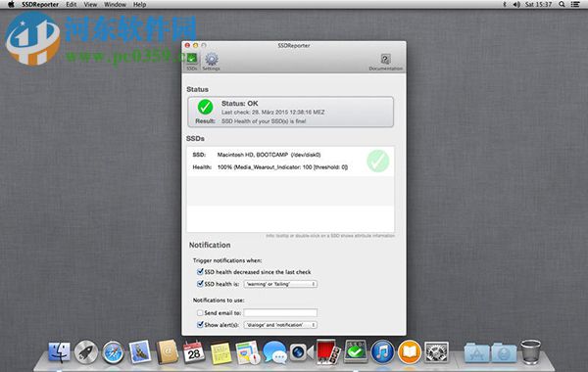
Task: Click the green Status OK checkmark icon
Action: [x=205, y=107]
